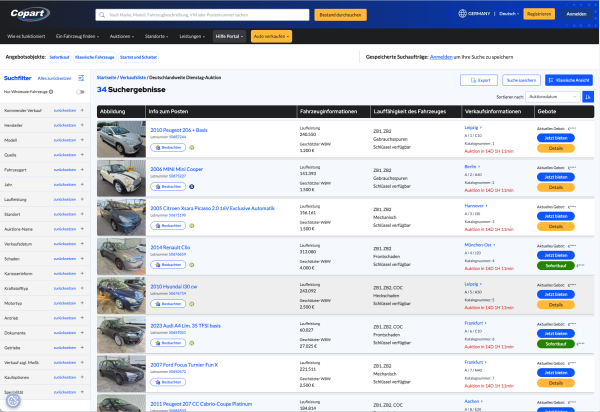Click the Registrieren button

point(539,14)
